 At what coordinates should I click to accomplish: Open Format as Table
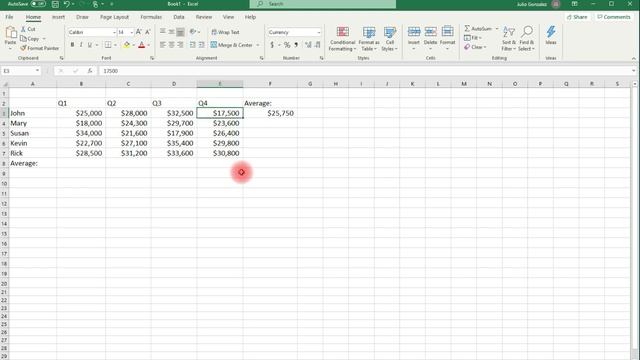[x=369, y=39]
